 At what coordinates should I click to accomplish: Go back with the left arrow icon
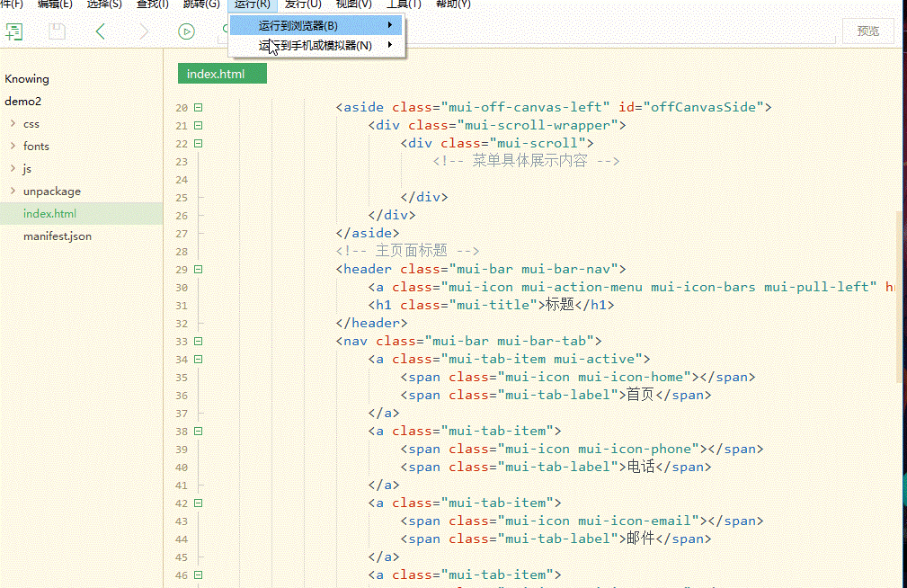(100, 31)
